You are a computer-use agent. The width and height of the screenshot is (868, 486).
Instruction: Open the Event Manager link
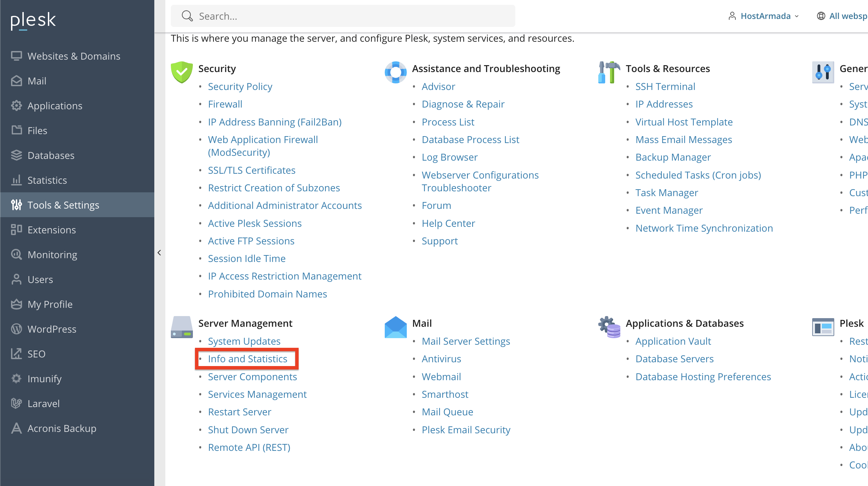(669, 210)
